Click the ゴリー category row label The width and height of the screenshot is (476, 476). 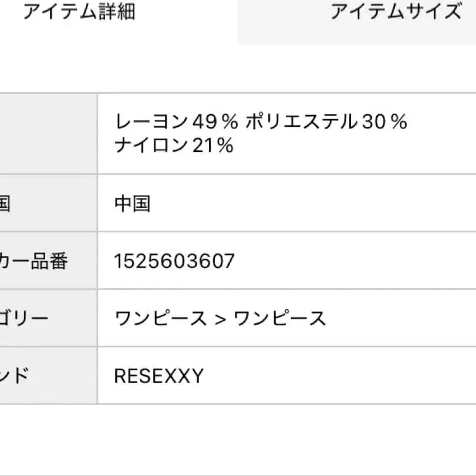pos(24,318)
